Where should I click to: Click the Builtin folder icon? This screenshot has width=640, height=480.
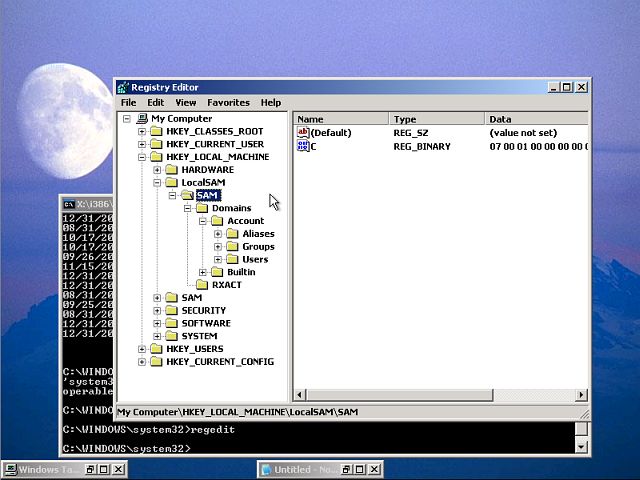pyautogui.click(x=217, y=272)
